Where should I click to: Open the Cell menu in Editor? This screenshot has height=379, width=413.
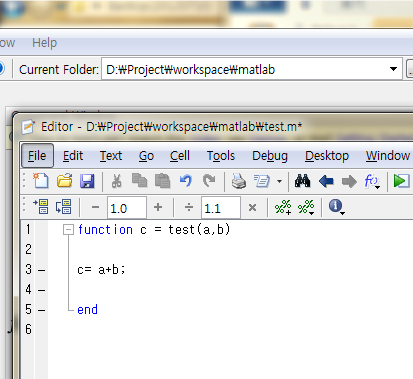click(x=180, y=156)
